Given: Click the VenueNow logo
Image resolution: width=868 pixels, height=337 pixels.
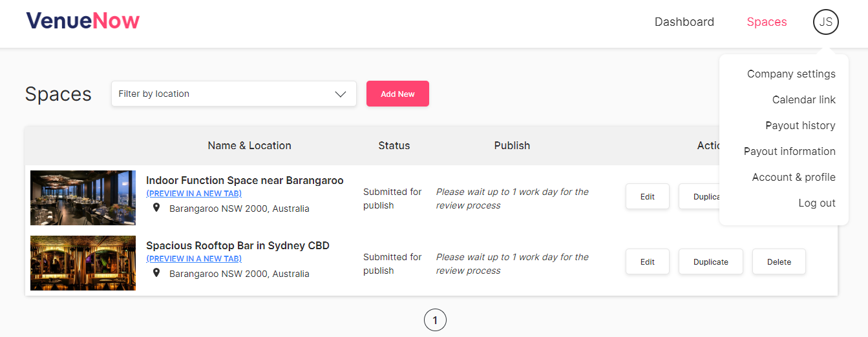Looking at the screenshot, I should coord(83,21).
